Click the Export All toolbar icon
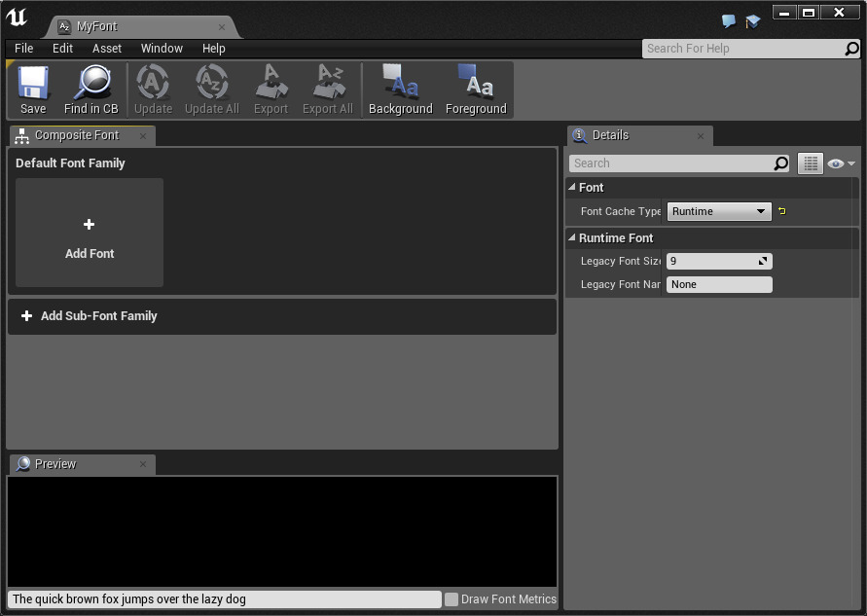Screen dimensions: 867x616 [328, 90]
